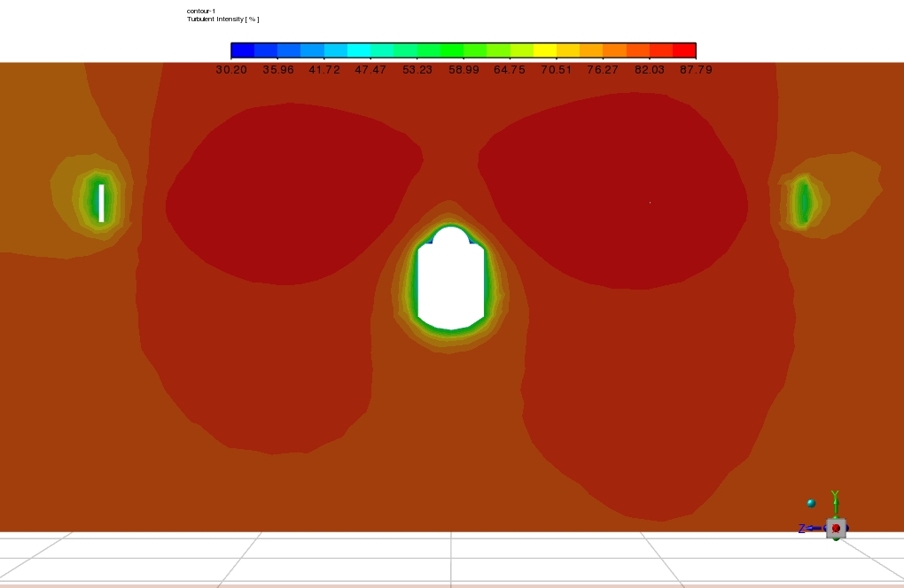Click the 58.99 colorbar value label
This screenshot has width=904, height=588.
[x=464, y=69]
